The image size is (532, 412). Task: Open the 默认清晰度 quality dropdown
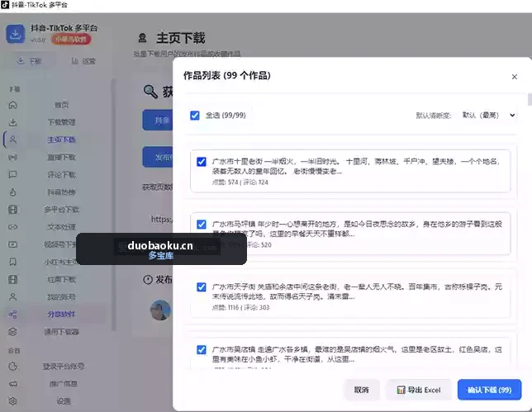click(x=488, y=116)
